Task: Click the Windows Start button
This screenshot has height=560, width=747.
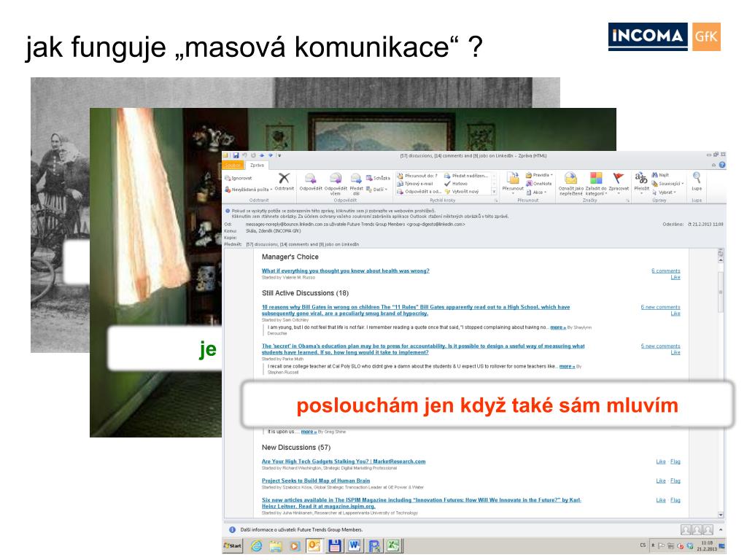Action: coord(233,545)
